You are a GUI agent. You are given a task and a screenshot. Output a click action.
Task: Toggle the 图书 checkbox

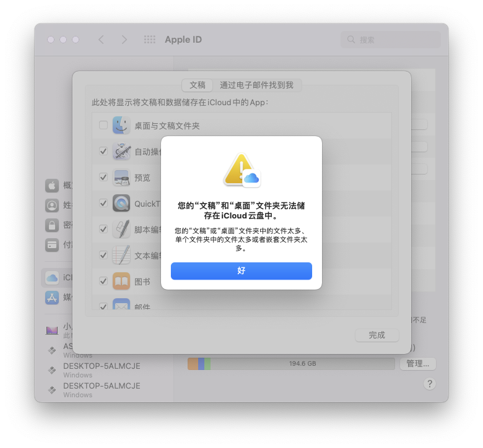103,281
